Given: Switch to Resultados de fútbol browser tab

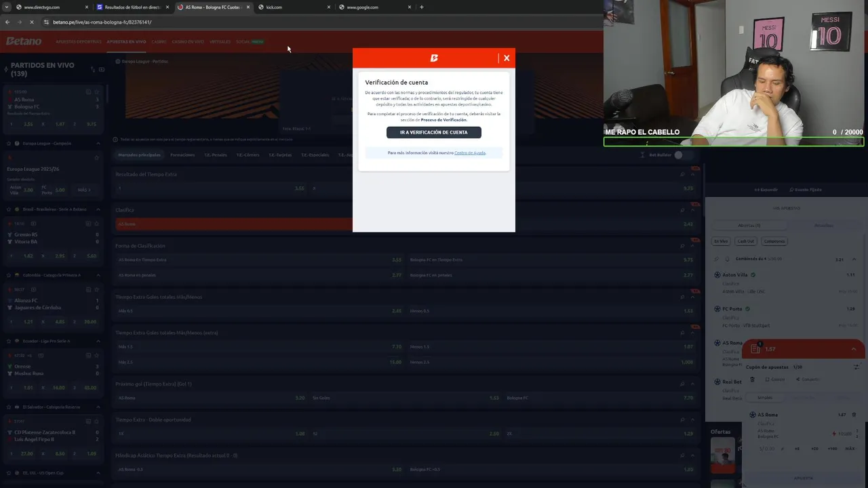Looking at the screenshot, I should [132, 7].
